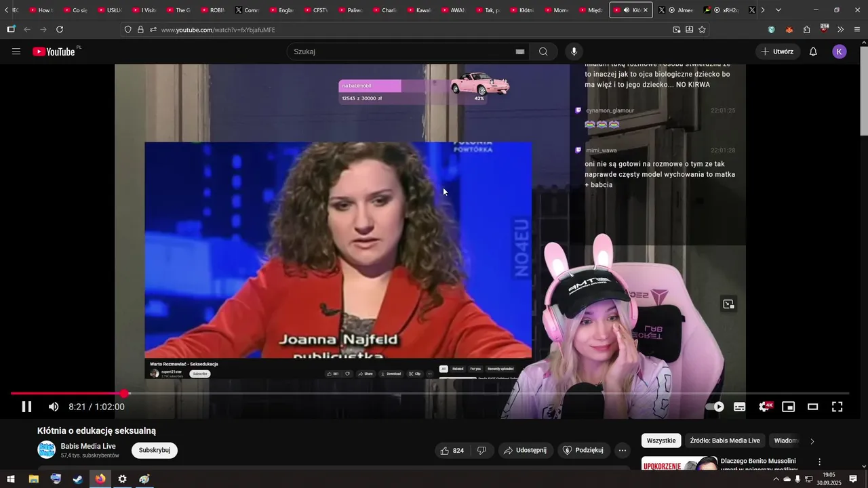Screen dimensions: 868x488
Task: Mute the video with the speaker icon
Action: 54,407
